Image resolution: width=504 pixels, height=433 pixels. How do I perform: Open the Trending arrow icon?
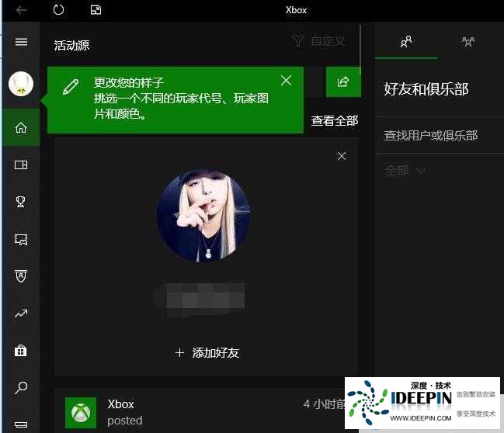21,313
